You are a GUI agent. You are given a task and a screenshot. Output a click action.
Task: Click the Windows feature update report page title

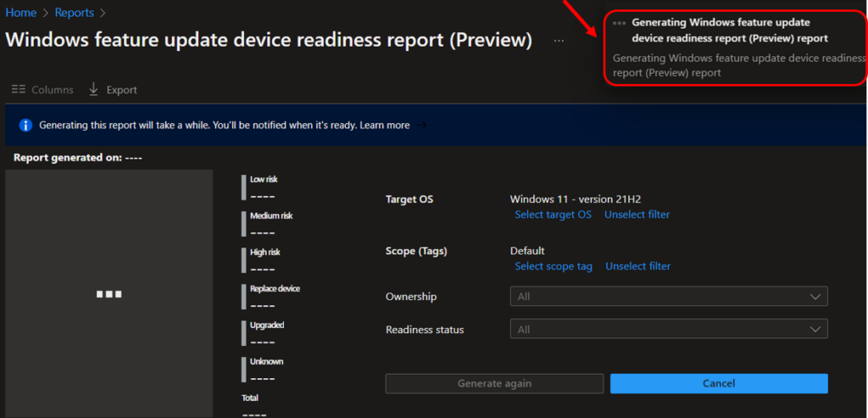(x=269, y=41)
